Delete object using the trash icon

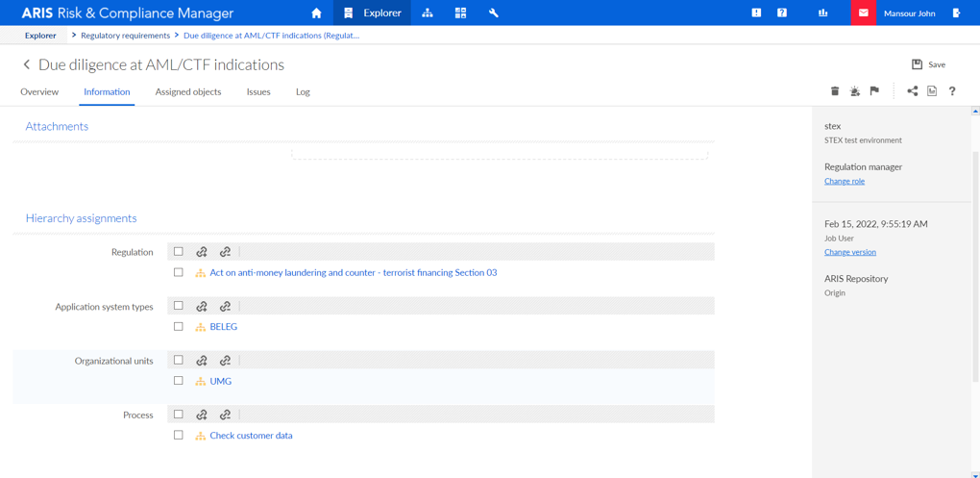pyautogui.click(x=834, y=91)
